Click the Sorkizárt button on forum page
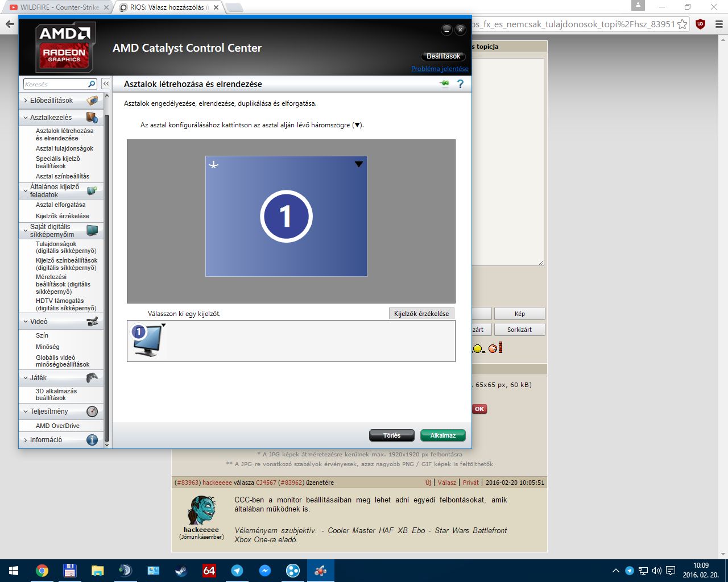728x582 pixels. coord(519,330)
